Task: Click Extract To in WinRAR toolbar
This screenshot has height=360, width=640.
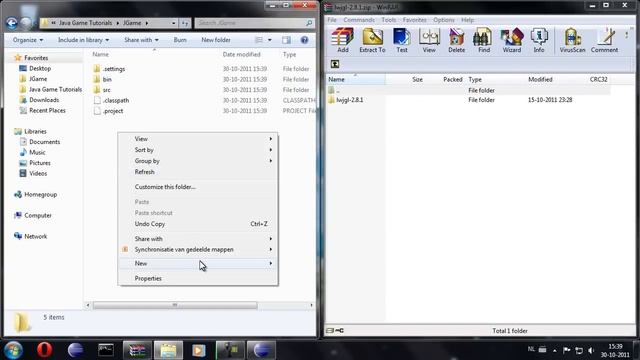Action: [372, 40]
